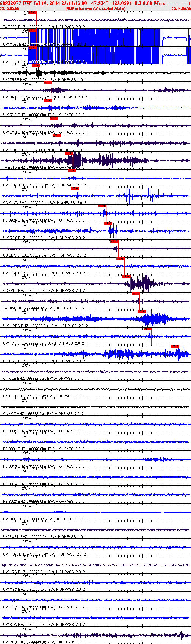The height and width of the screenshot is (644, 191).
Task: Select the UW.GHW EHZ station label
Action: (14, 185)
